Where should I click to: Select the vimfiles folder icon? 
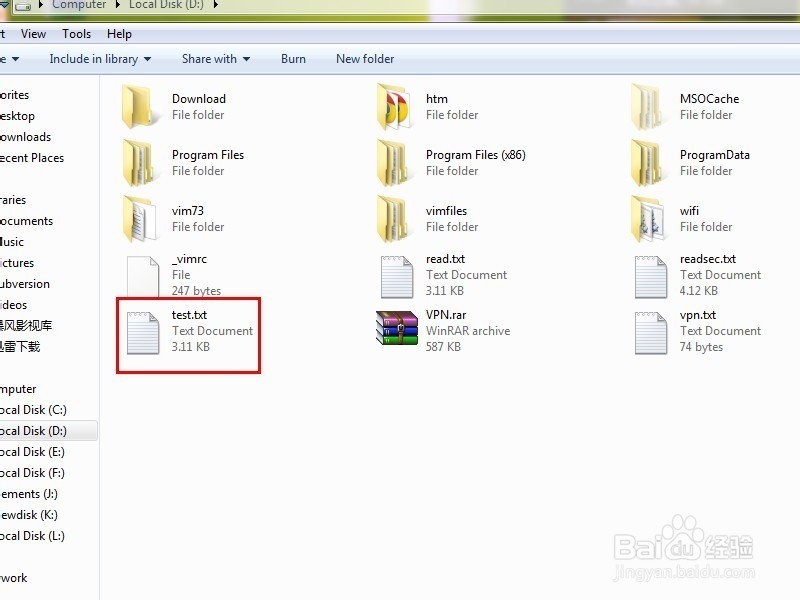393,218
